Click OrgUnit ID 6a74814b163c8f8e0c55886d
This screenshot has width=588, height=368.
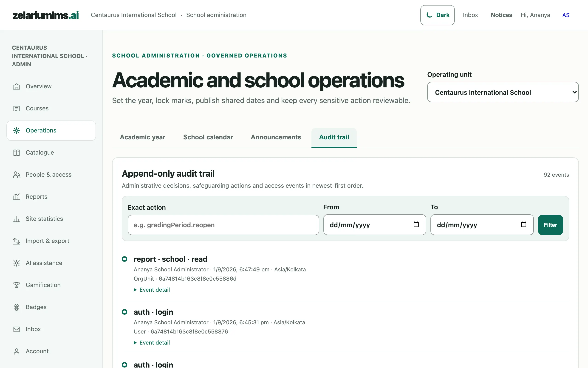[198, 279]
